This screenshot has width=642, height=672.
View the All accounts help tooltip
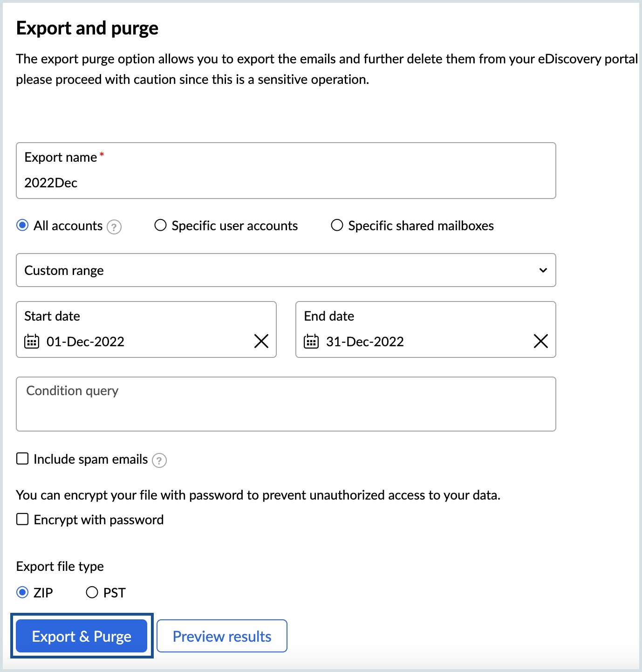click(x=113, y=227)
